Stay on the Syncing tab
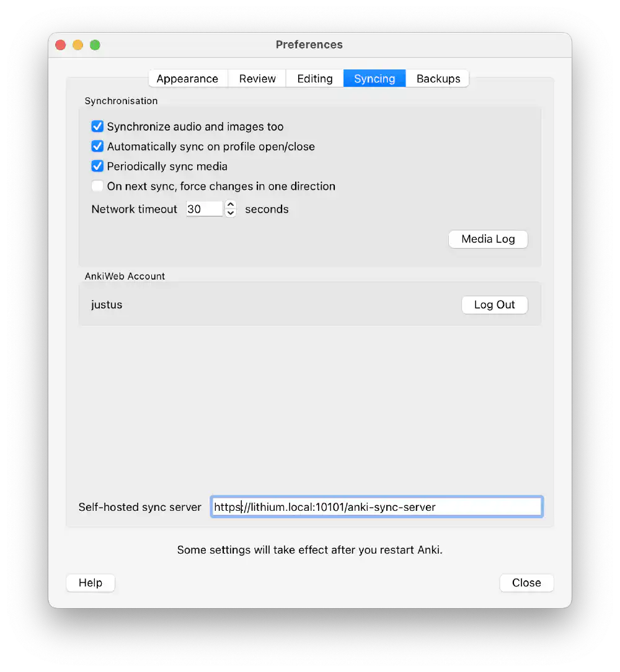 pyautogui.click(x=374, y=78)
